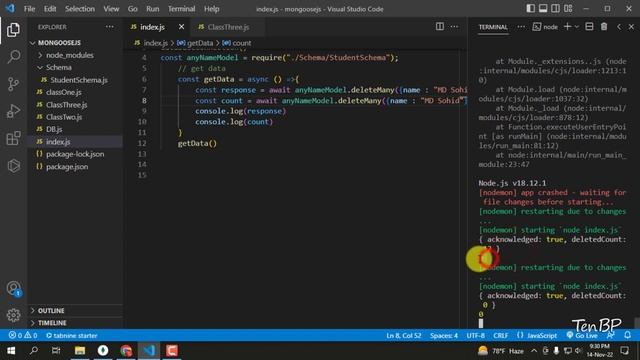Change indentation via Spaces: 4
The image size is (640, 360).
(x=443, y=336)
